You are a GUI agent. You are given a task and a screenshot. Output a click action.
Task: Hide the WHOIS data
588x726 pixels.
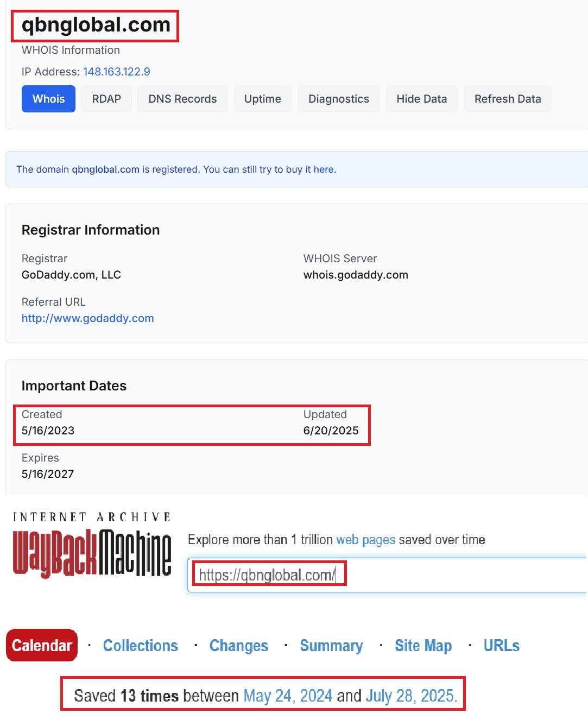point(422,99)
